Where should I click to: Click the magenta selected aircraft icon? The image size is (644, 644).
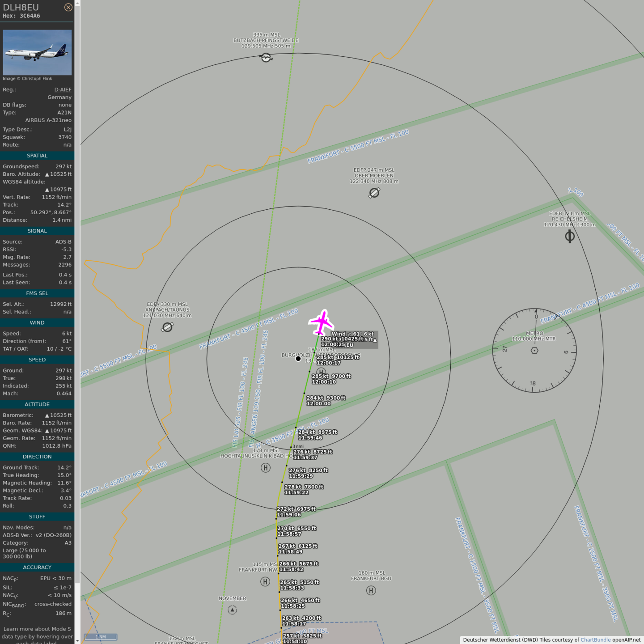click(321, 322)
